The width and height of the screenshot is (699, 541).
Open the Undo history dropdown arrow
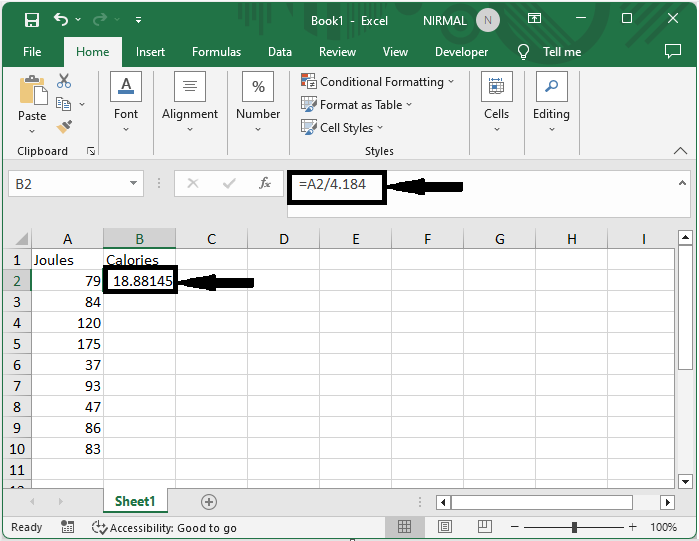tap(78, 20)
